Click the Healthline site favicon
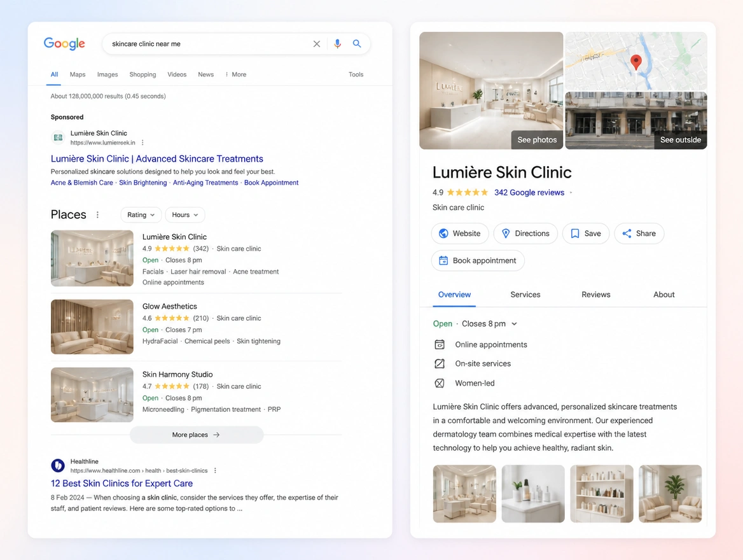Screen dimensions: 743x560 58,466
